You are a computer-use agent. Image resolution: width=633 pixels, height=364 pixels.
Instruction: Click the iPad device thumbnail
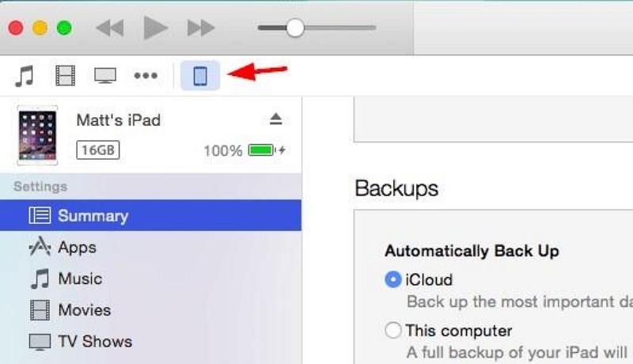click(37, 135)
